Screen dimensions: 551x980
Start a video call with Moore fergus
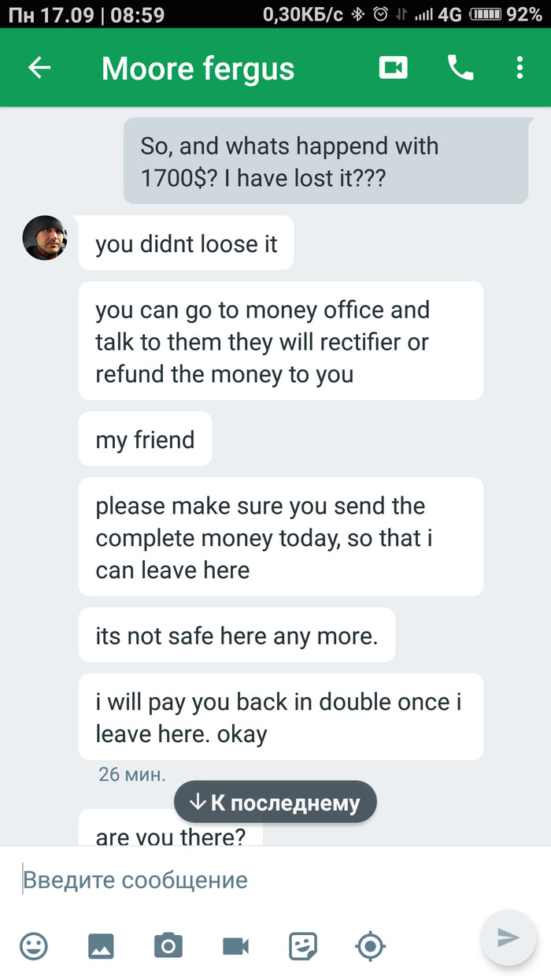[393, 69]
